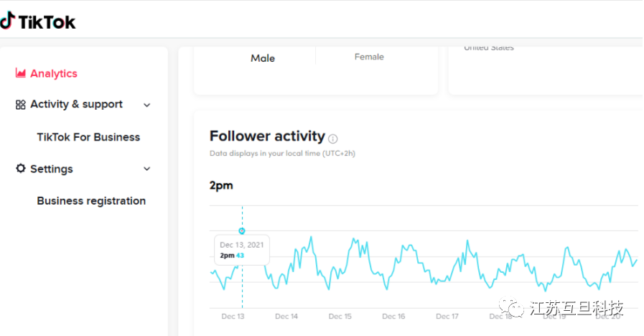The image size is (644, 336).
Task: Select the Male gender label
Action: tap(263, 58)
